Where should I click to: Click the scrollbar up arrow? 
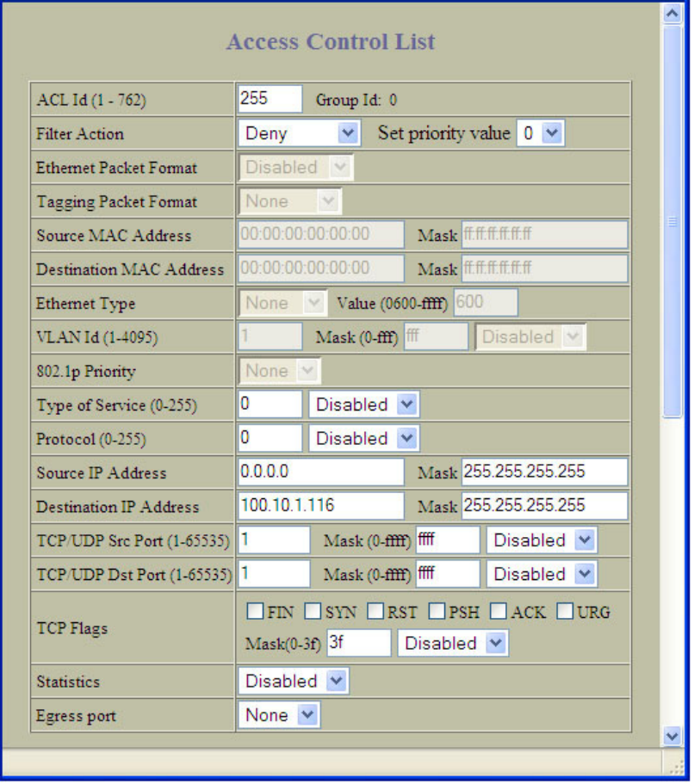[672, 14]
